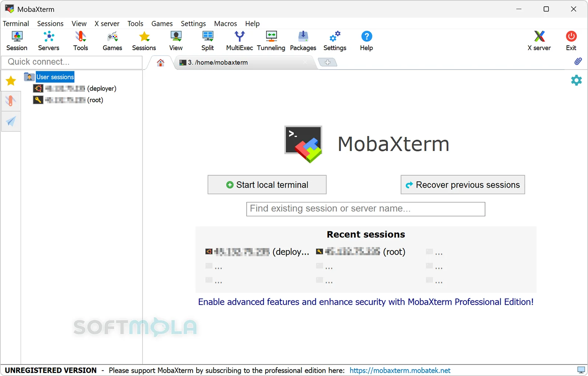Open the sidebar Tools tab icon

pos(11,100)
